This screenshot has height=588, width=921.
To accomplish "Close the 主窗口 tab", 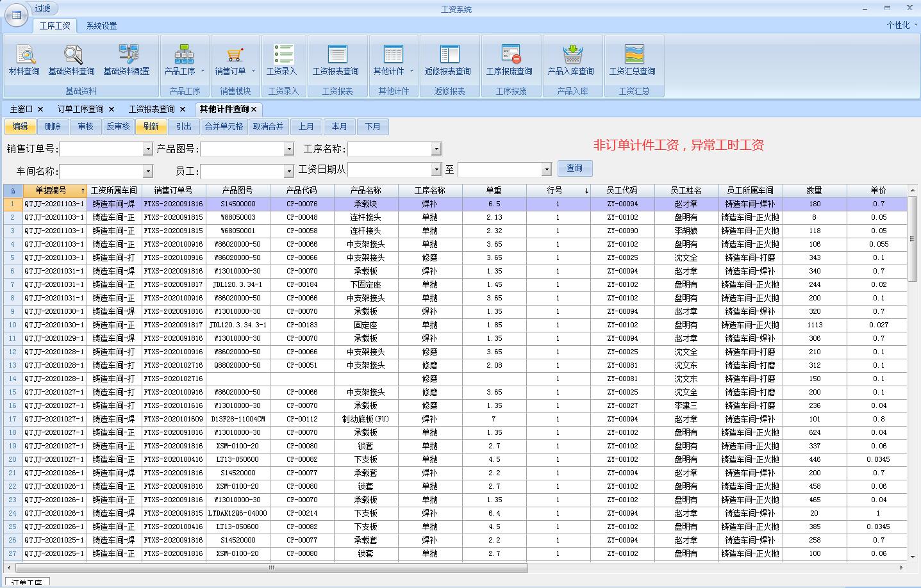I will (40, 110).
